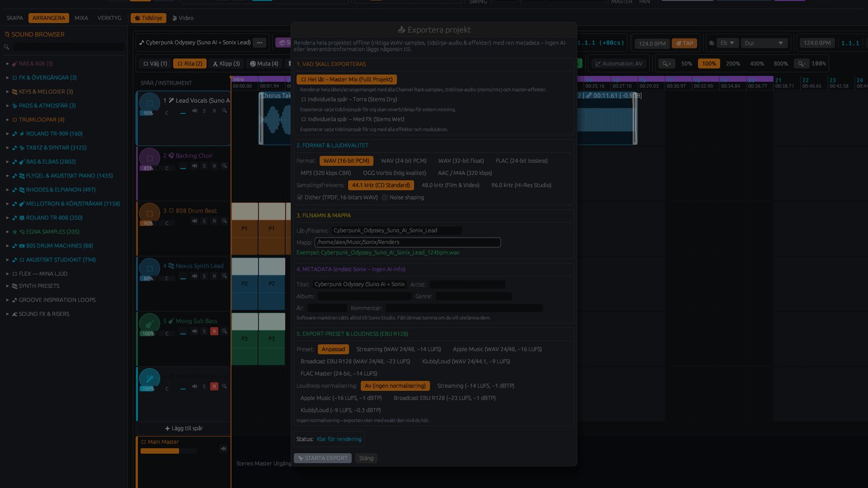The image size is (868, 488).
Task: Choose 48.0 kHz (Film & Video) sample rate
Action: (x=450, y=185)
